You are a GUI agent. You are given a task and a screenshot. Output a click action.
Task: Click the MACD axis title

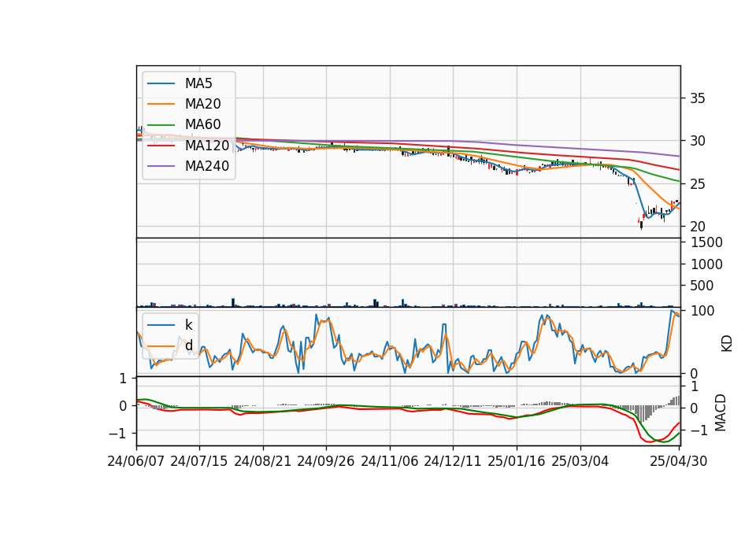720,412
